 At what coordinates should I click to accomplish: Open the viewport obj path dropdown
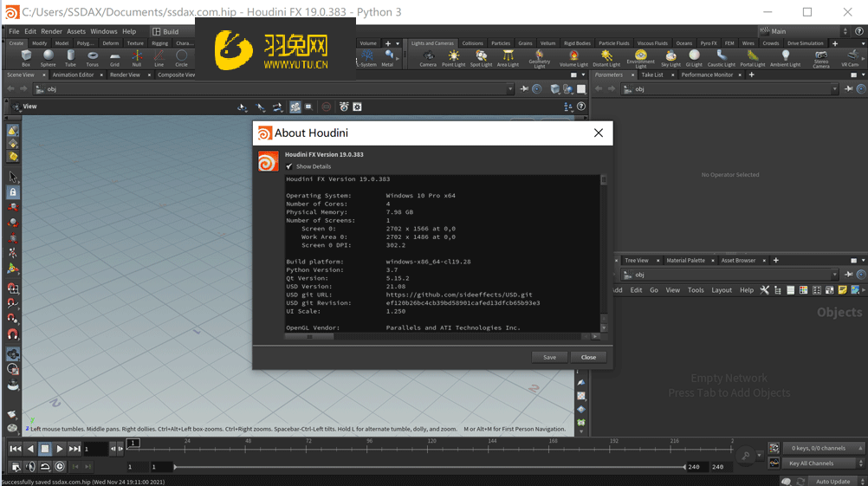click(x=510, y=89)
